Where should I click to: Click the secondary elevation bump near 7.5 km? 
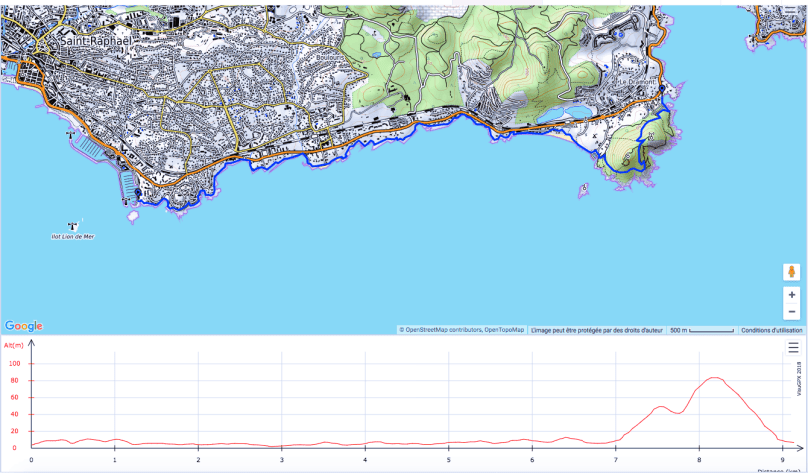(x=660, y=407)
